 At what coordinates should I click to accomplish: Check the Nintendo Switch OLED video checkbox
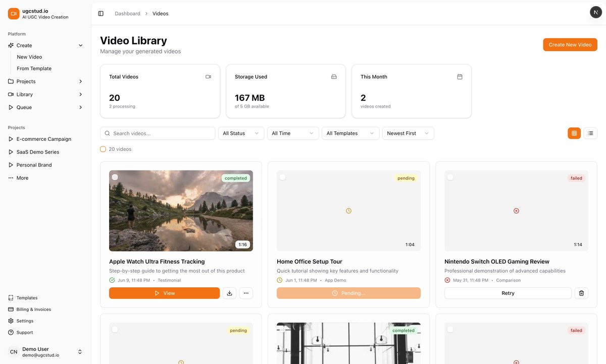[x=450, y=177]
